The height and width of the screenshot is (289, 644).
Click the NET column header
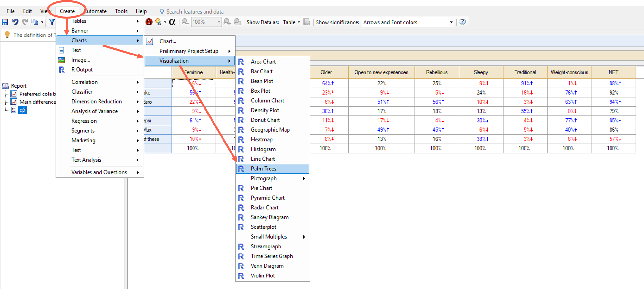click(613, 72)
